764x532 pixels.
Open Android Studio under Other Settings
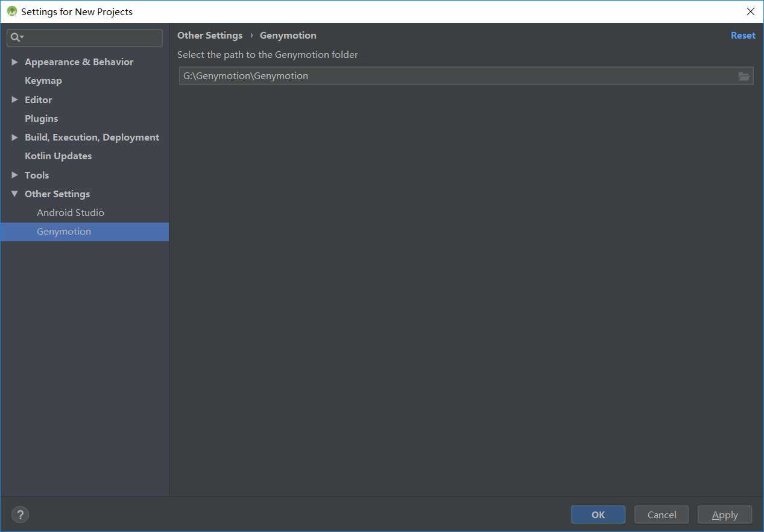tap(71, 212)
